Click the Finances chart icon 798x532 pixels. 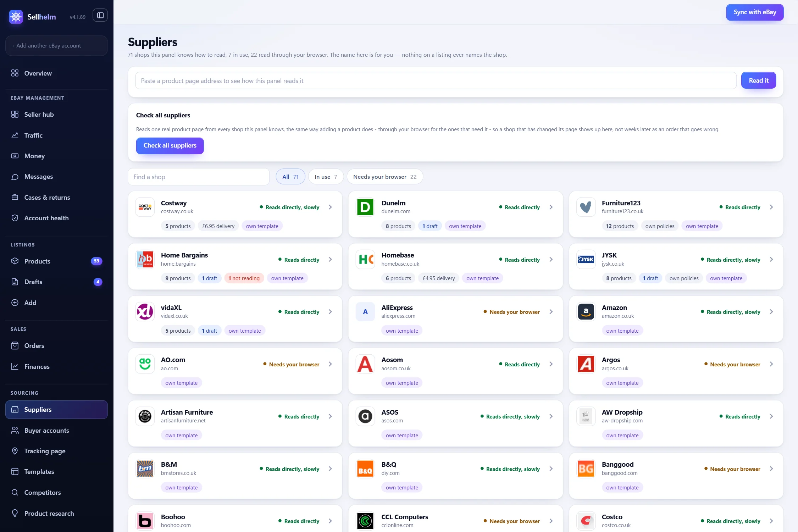pyautogui.click(x=15, y=366)
